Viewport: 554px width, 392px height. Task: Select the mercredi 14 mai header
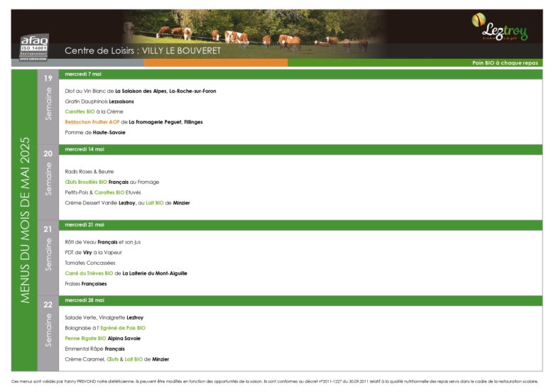tap(300, 149)
